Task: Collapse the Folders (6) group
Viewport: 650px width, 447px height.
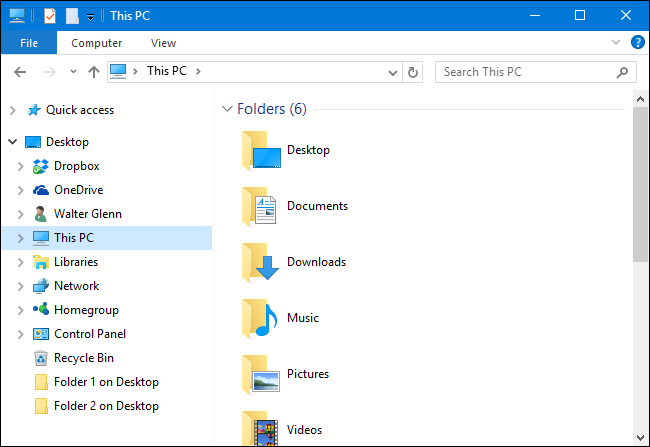Action: pyautogui.click(x=227, y=109)
